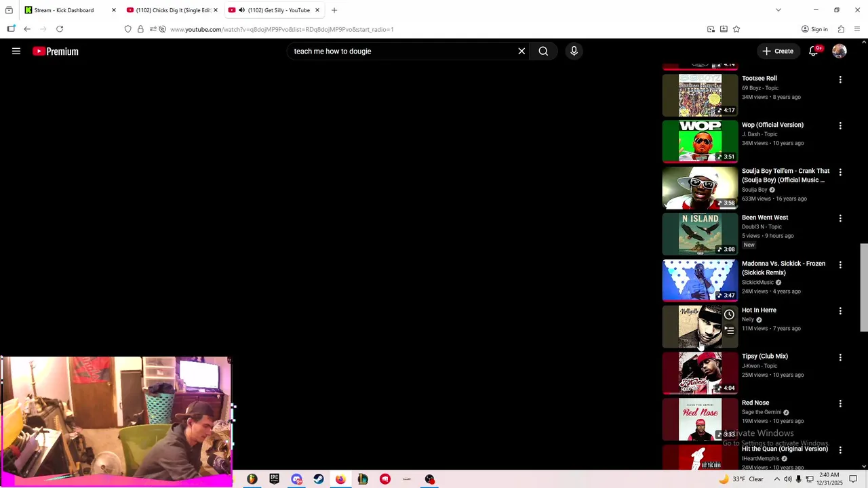Bookmark this page with star icon
The image size is (868, 488).
736,29
